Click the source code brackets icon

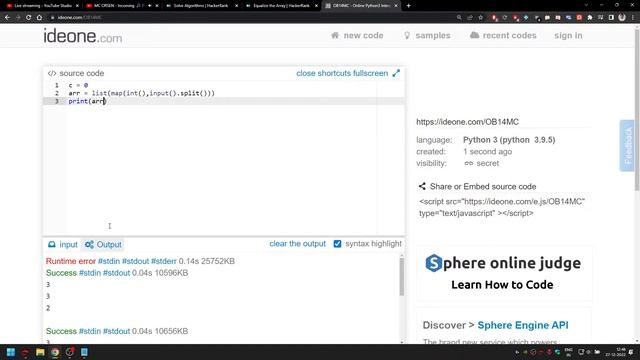coord(52,73)
